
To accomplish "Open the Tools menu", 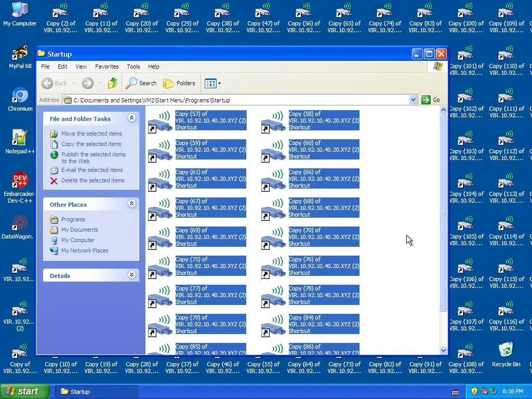I will (134, 66).
